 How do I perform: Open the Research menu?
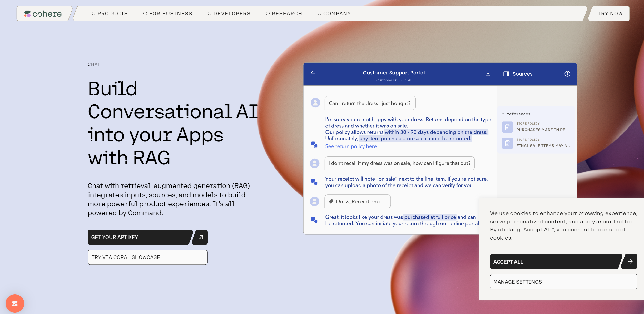click(x=284, y=14)
